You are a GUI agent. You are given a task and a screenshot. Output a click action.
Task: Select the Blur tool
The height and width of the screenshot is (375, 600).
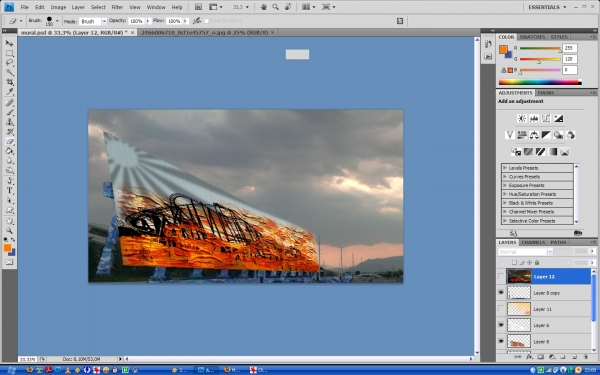(9, 161)
